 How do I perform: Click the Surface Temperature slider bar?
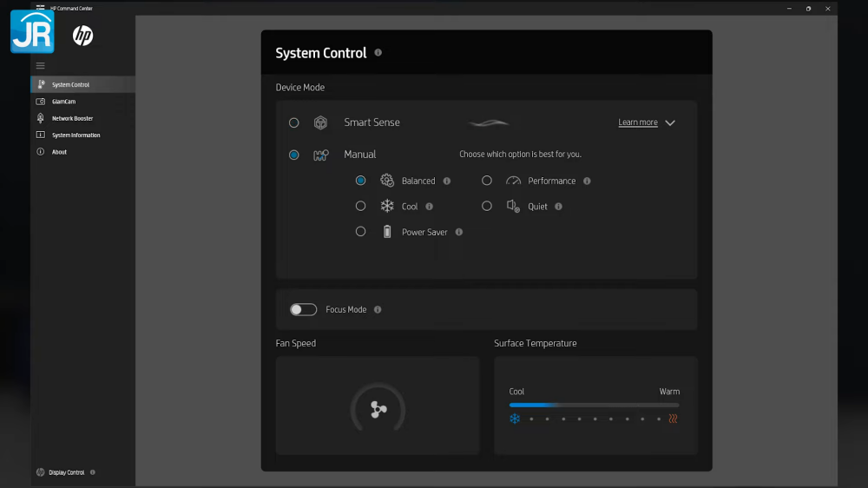click(x=594, y=405)
